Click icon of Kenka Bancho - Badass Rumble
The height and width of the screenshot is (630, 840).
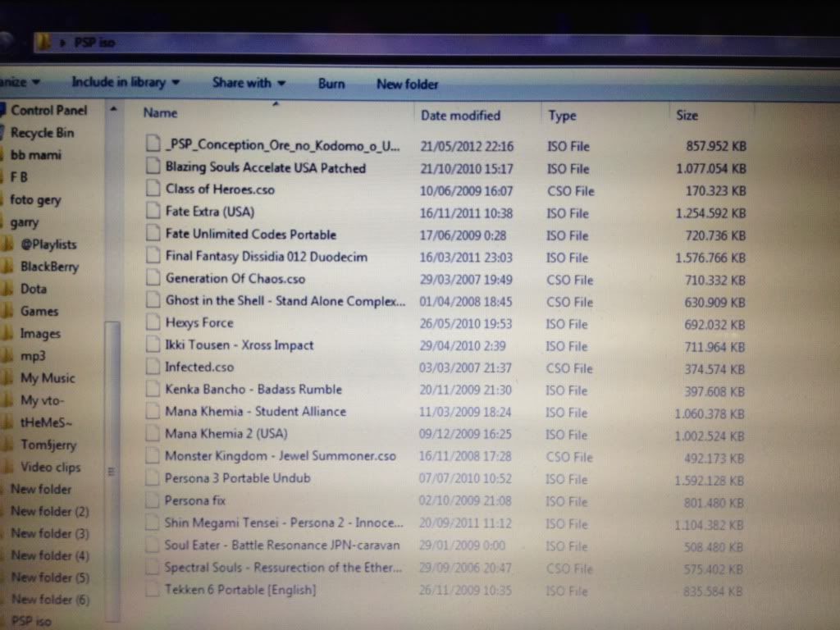(x=153, y=388)
